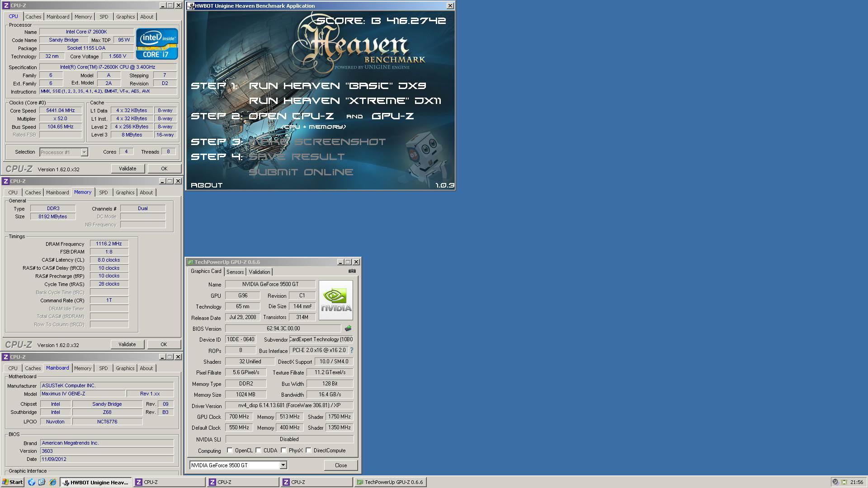Viewport: 868px width, 488px height.
Task: Click the GPU Clock value 700 MHz
Action: point(239,417)
